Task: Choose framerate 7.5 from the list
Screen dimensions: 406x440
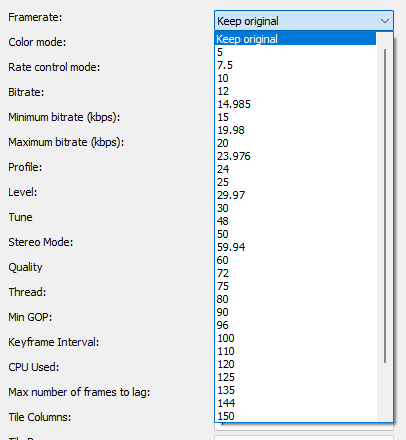Action: [x=295, y=65]
